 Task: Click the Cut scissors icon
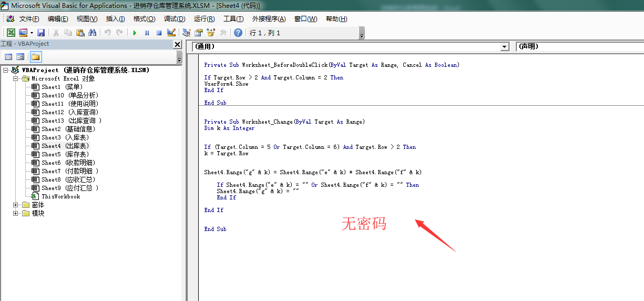click(56, 33)
